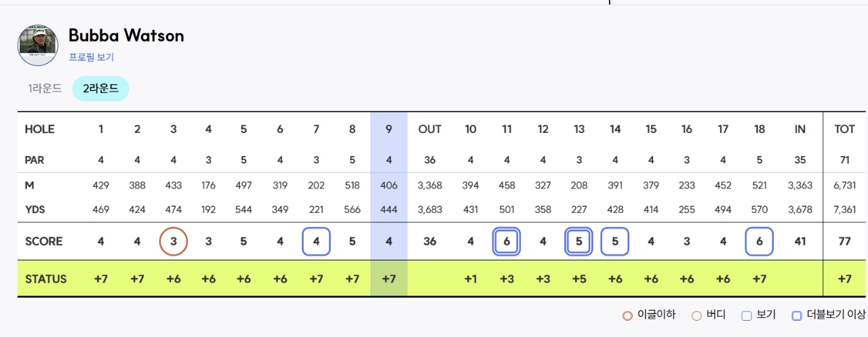Click Bubba Watson's profile photo
The height and width of the screenshot is (337, 868).
point(38,45)
